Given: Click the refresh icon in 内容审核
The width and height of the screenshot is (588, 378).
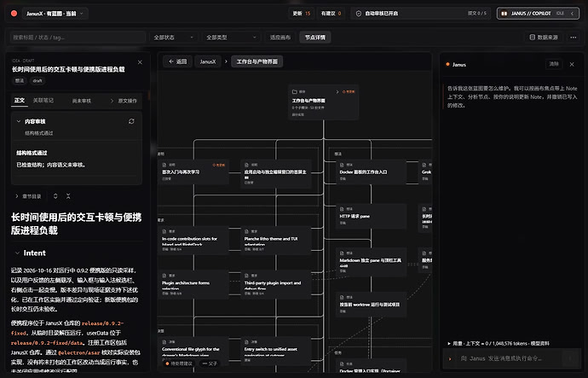Looking at the screenshot, I should point(131,121).
